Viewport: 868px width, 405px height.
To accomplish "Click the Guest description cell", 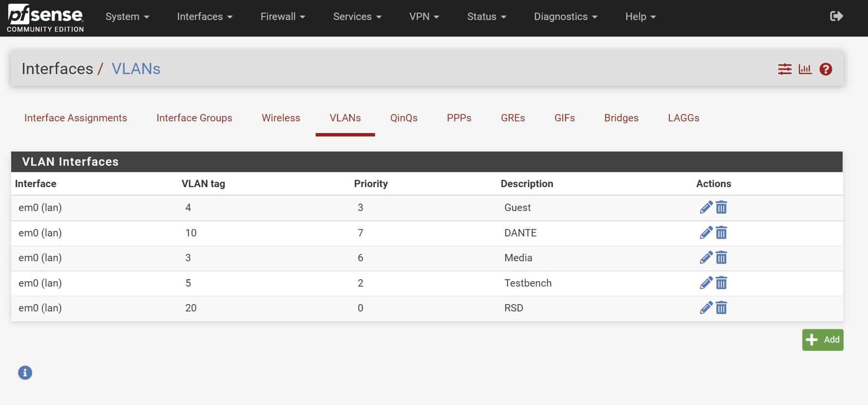I will 517,208.
